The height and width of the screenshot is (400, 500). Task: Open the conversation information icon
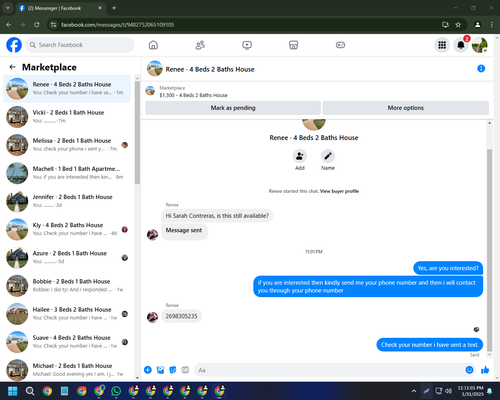pos(481,69)
